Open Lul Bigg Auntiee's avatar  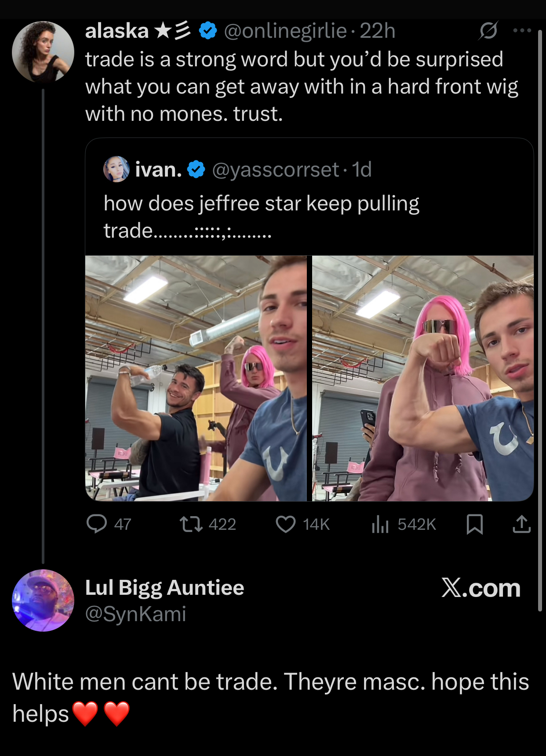[x=43, y=600]
